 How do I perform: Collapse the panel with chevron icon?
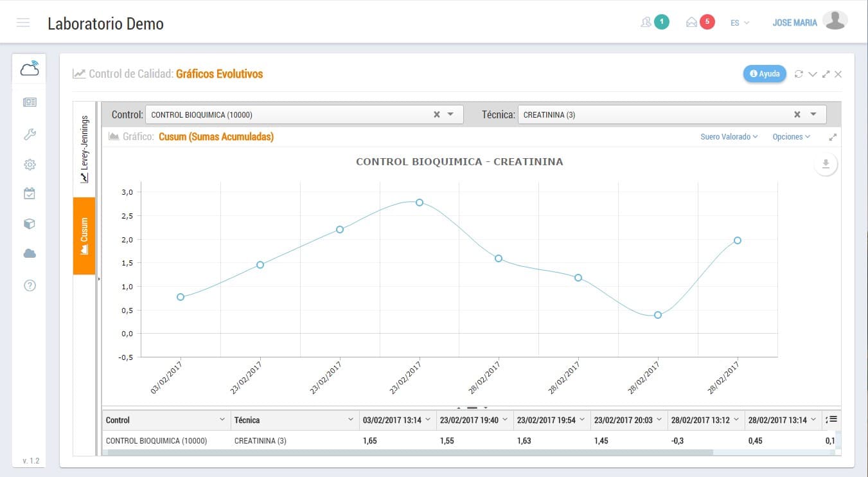813,74
